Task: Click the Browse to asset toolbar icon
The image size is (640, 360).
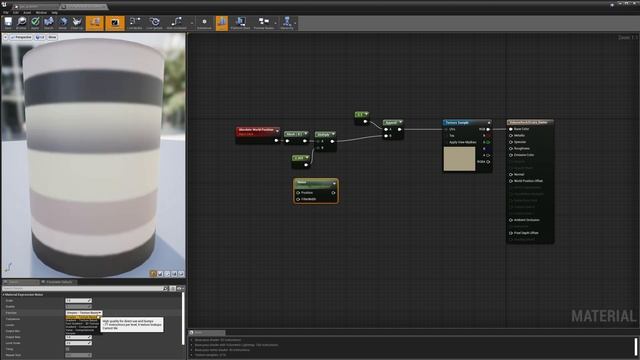Action: point(21,23)
